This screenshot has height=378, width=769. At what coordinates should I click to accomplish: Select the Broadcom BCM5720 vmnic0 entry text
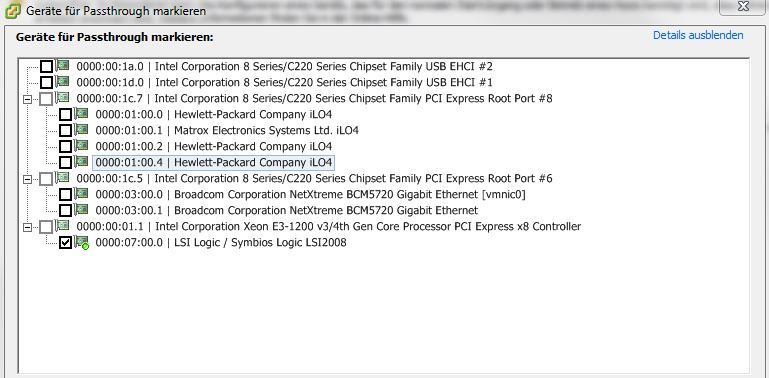310,194
